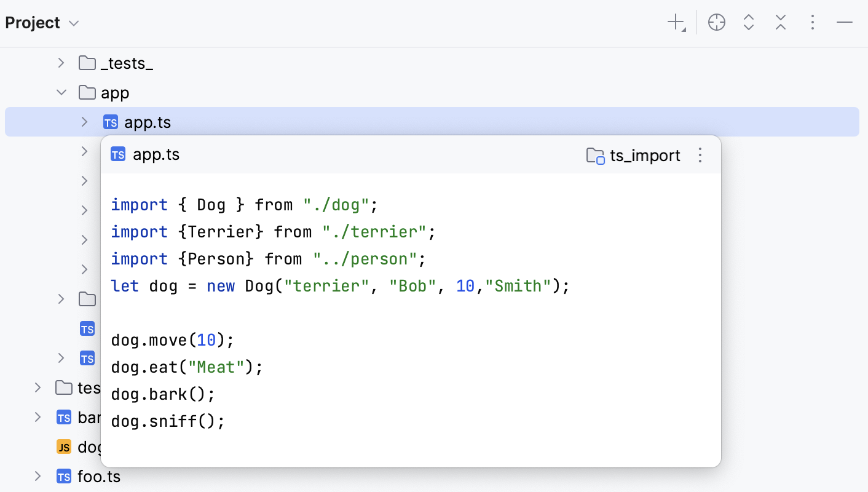Click the Add (plus) icon in Project toolbar
868x492 pixels.
[674, 22]
